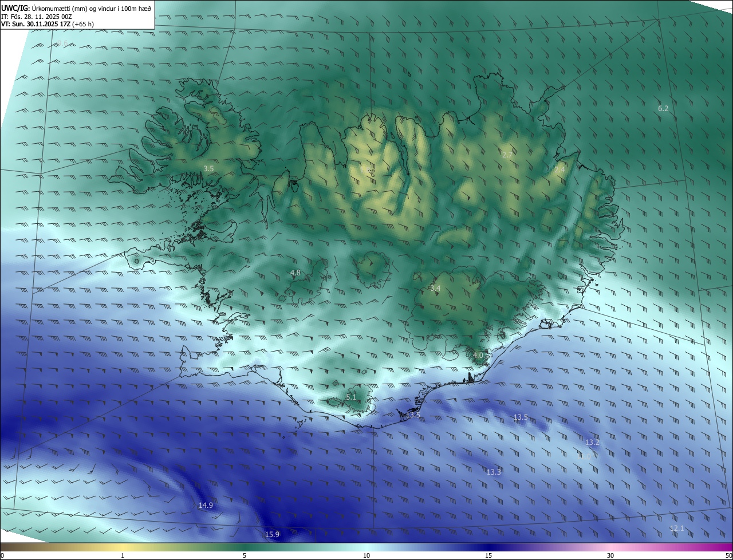The width and height of the screenshot is (733, 560).
Task: Click the 5 tick label on the color scale
Action: click(x=245, y=555)
